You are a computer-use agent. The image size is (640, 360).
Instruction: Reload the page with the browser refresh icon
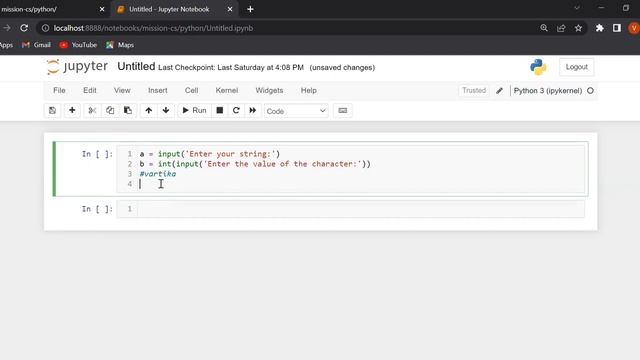[24, 28]
